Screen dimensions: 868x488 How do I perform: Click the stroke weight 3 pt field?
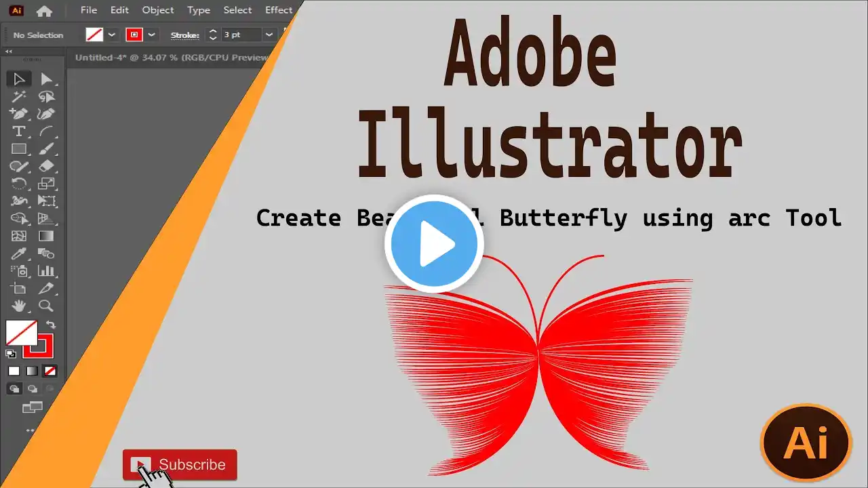click(241, 35)
